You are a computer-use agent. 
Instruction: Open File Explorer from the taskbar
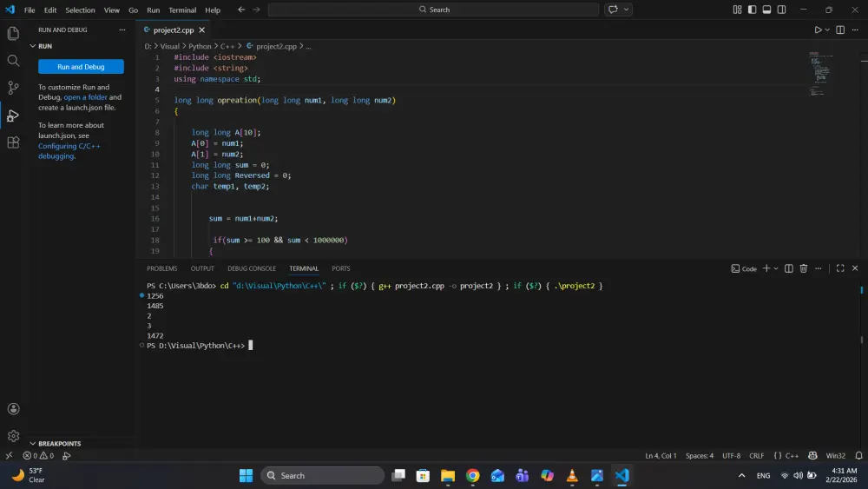[447, 476]
